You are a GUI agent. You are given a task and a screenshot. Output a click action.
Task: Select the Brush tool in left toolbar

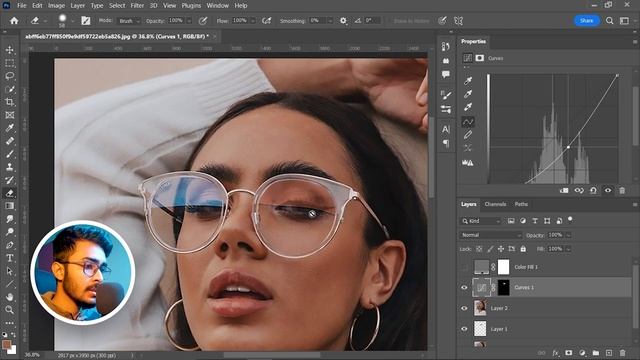click(9, 154)
